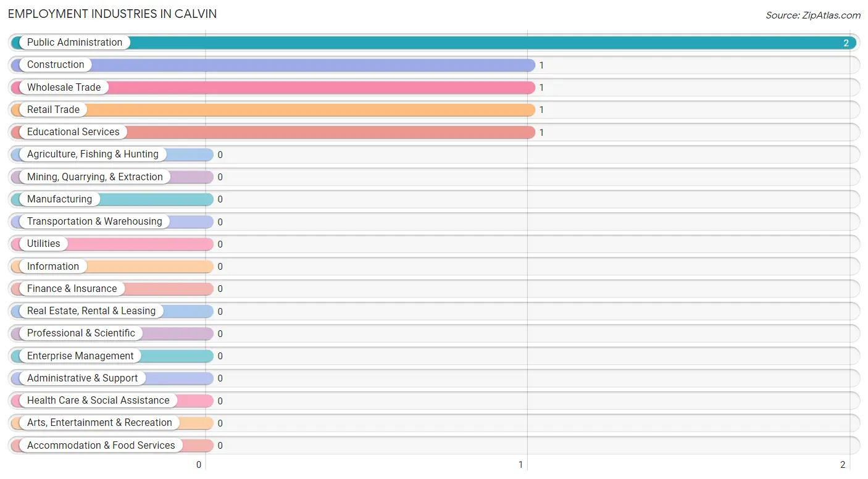This screenshot has height=479, width=868.
Task: Select the Wholesale Trade label
Action: pos(64,87)
